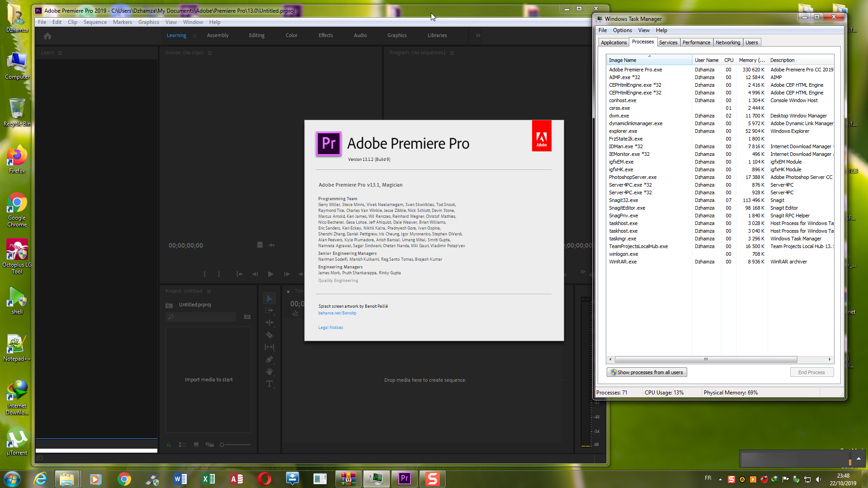Switch Project panel to Icon View
The width and height of the screenshot is (868, 488).
point(196,445)
